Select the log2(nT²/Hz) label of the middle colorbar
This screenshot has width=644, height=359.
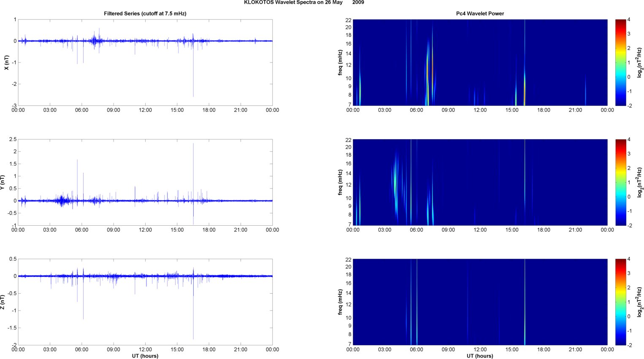click(640, 182)
